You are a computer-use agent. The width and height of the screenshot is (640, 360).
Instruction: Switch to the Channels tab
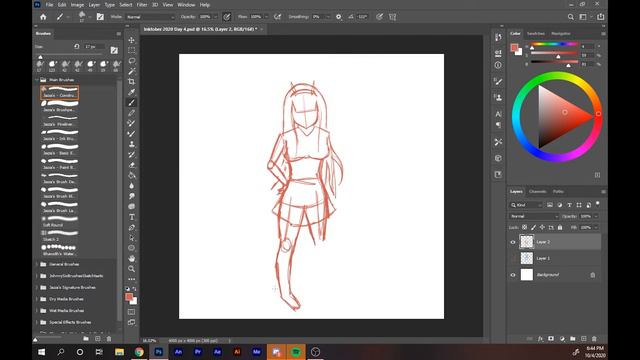[x=538, y=191]
